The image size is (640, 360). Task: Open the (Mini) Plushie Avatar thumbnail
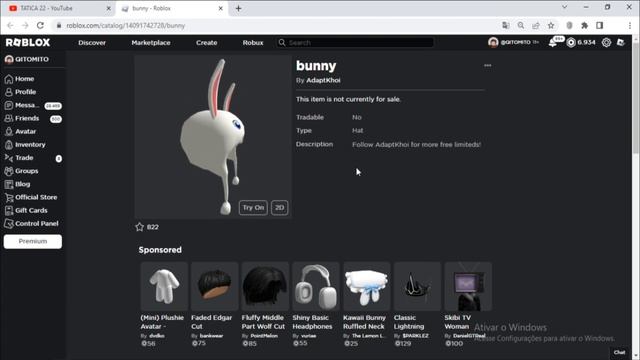164,286
